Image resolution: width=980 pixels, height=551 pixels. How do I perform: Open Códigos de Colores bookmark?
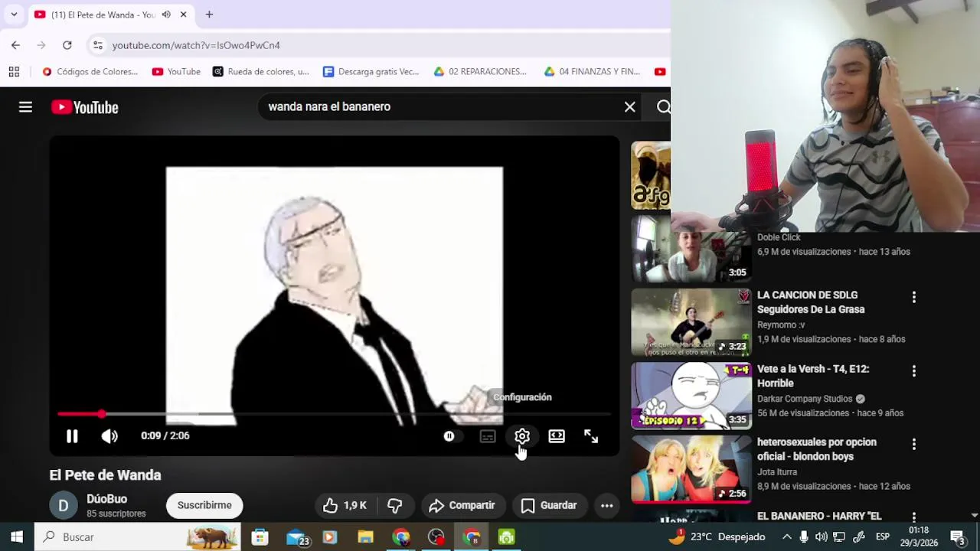click(90, 72)
